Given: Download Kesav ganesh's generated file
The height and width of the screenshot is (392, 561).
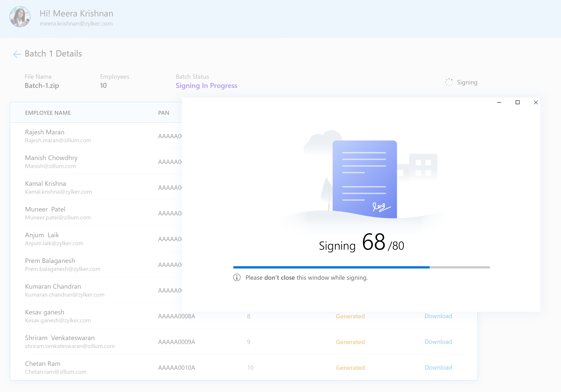Looking at the screenshot, I should [x=438, y=316].
